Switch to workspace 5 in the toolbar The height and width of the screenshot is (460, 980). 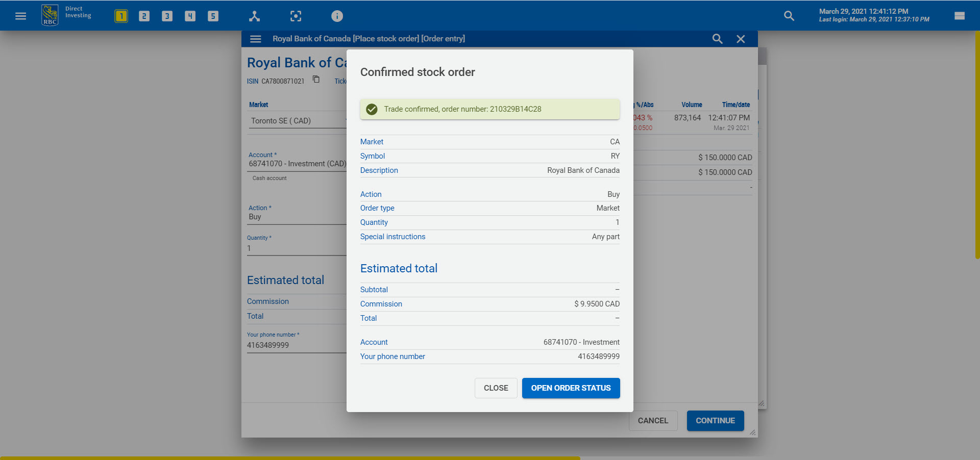coord(213,16)
